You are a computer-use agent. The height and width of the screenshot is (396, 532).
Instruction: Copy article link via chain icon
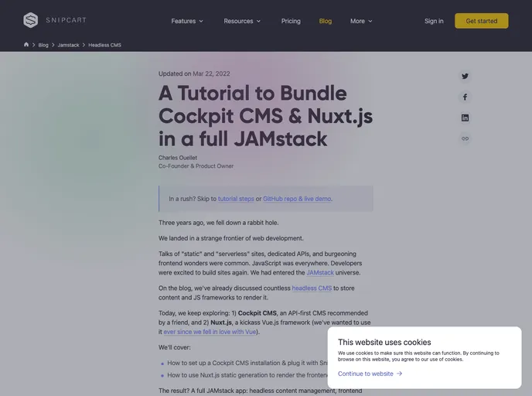coord(465,138)
